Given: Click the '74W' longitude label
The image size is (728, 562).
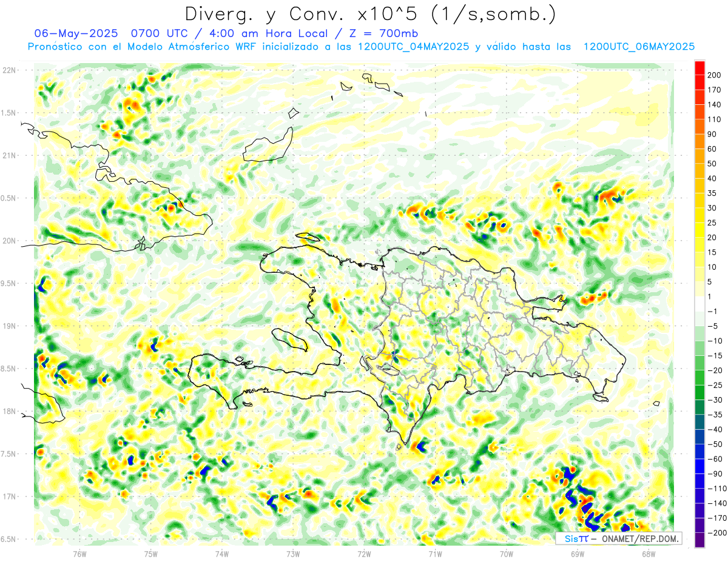Looking at the screenshot, I should click(x=222, y=554).
